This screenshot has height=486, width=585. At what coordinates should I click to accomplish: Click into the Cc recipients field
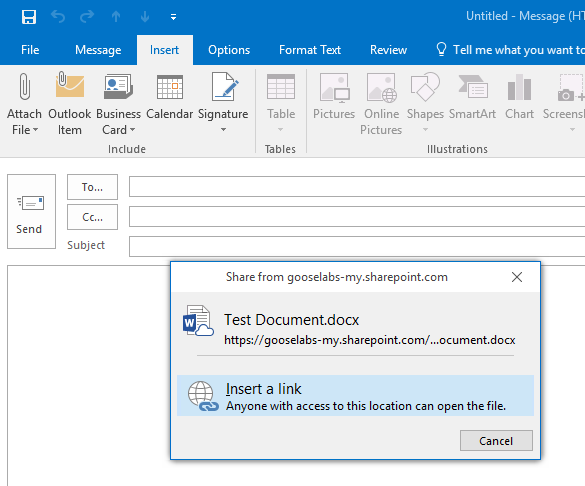pos(357,216)
